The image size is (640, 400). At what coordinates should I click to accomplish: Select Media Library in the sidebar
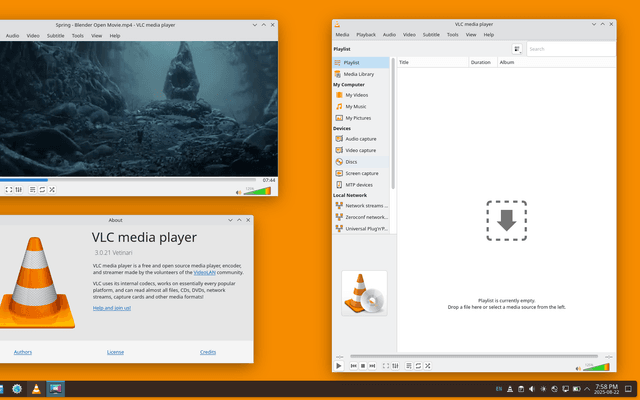coord(361,74)
